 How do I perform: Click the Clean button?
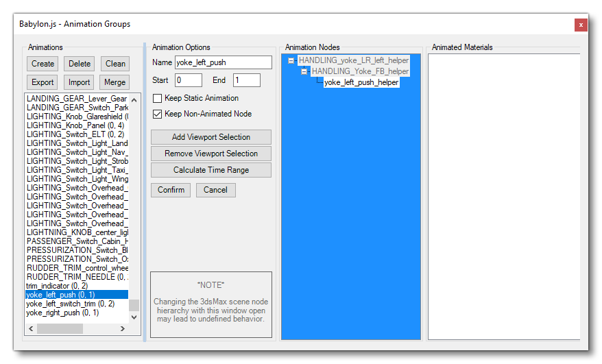(x=115, y=64)
